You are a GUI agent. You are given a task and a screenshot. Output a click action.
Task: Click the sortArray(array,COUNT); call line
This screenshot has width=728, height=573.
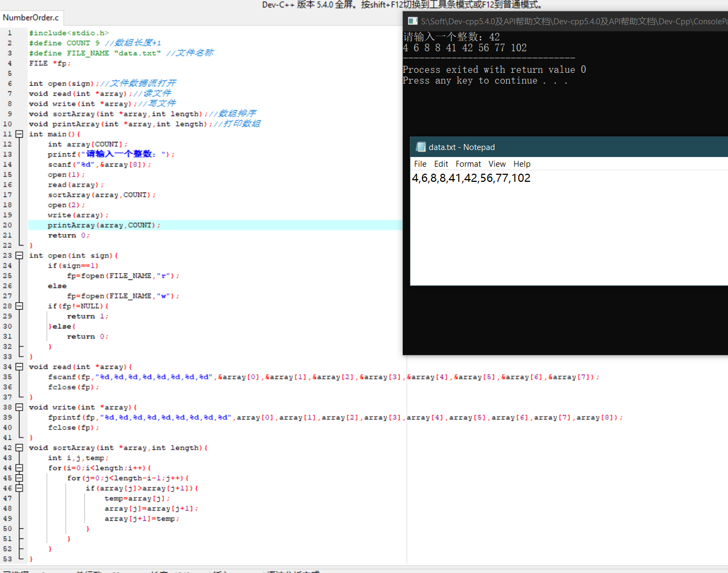[x=101, y=195]
